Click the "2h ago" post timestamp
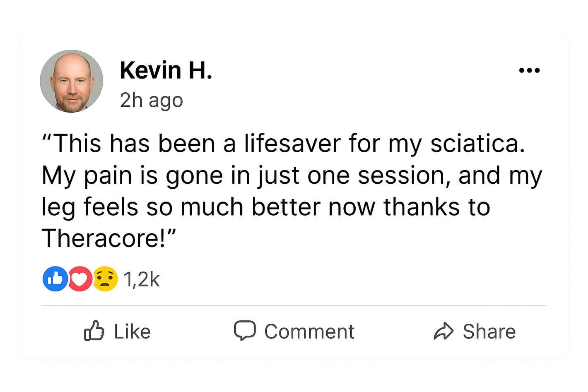 (151, 100)
